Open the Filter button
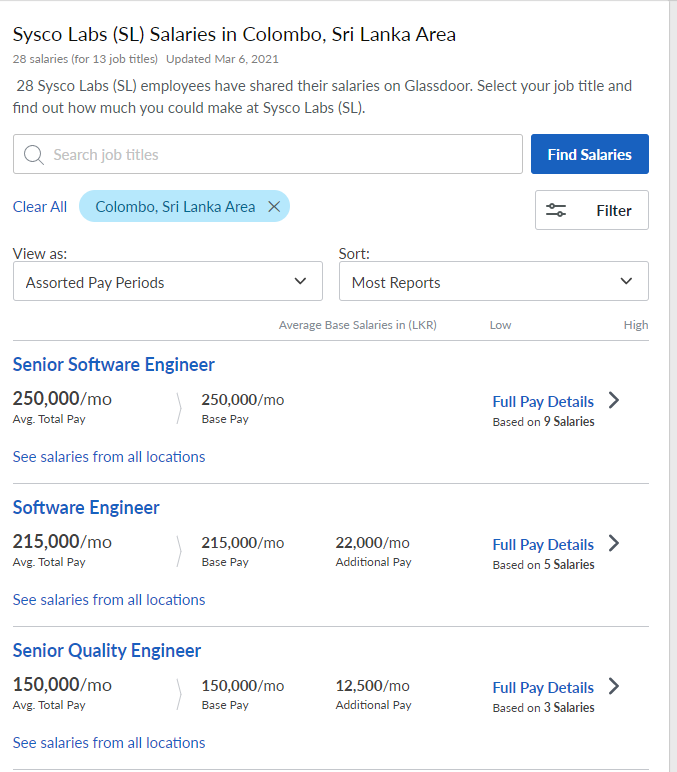Viewport: 677px width, 772px height. pyautogui.click(x=591, y=210)
